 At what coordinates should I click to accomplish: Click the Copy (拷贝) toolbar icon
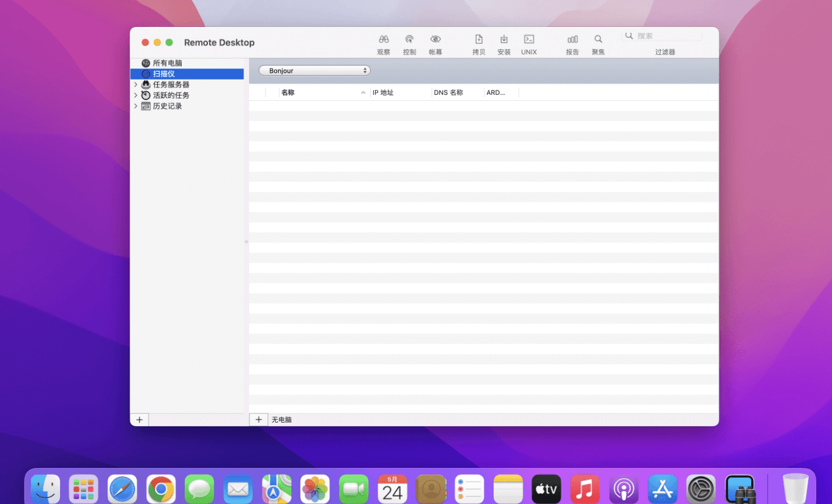pyautogui.click(x=478, y=40)
